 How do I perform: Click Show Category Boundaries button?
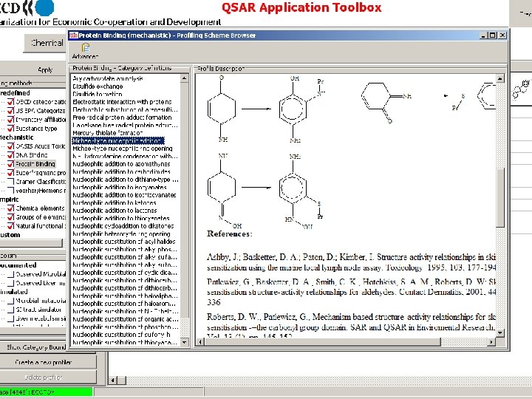pos(34,347)
